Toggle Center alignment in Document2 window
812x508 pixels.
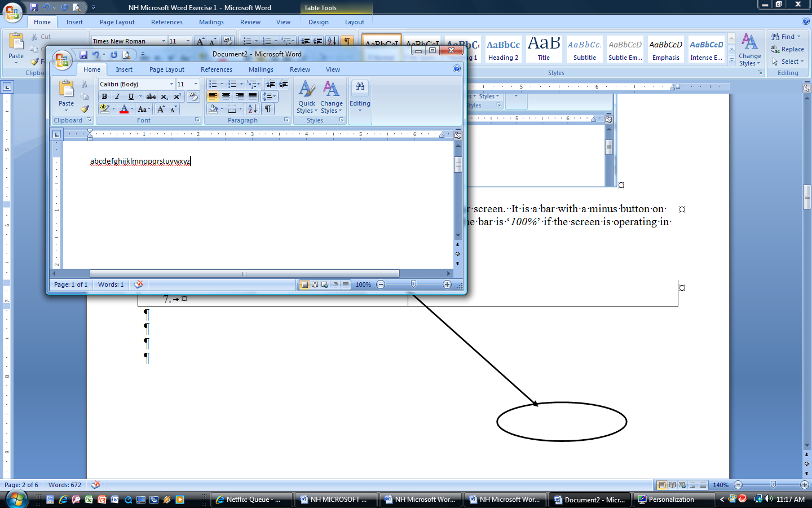[x=226, y=97]
